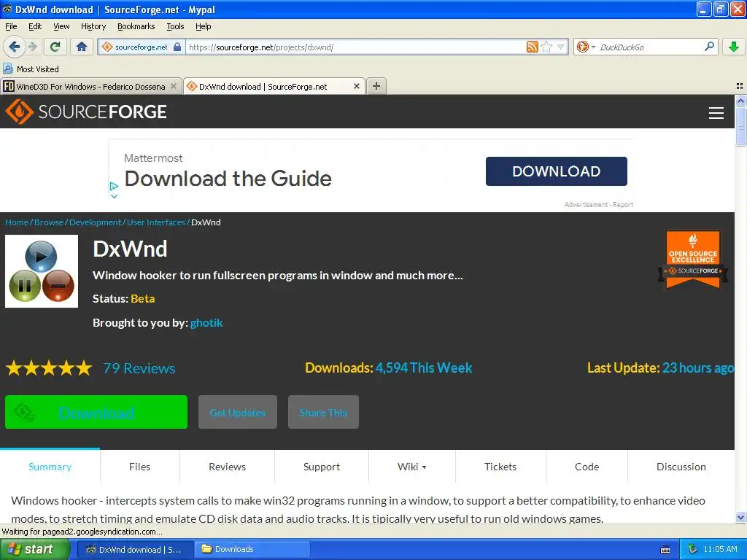Close the WineD3D For Windows tab
This screenshot has width=747, height=560.
(174, 86)
